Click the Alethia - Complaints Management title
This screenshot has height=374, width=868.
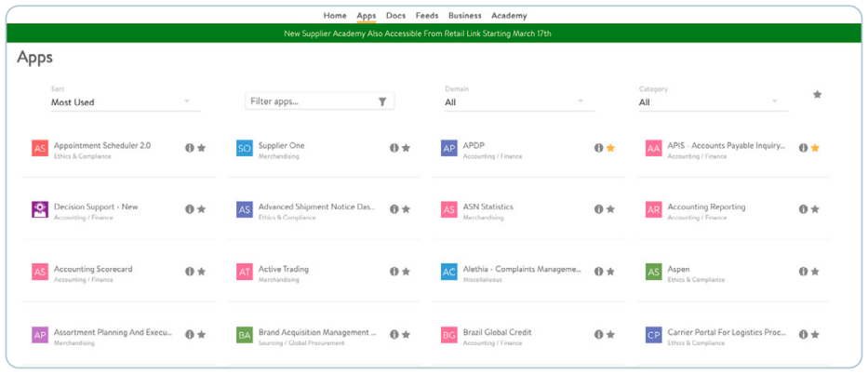522,270
